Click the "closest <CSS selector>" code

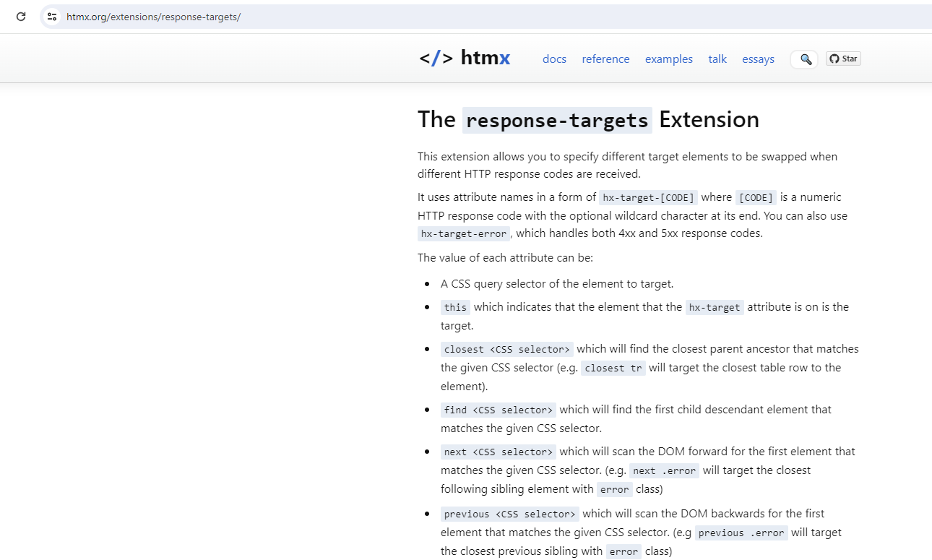[x=507, y=350]
